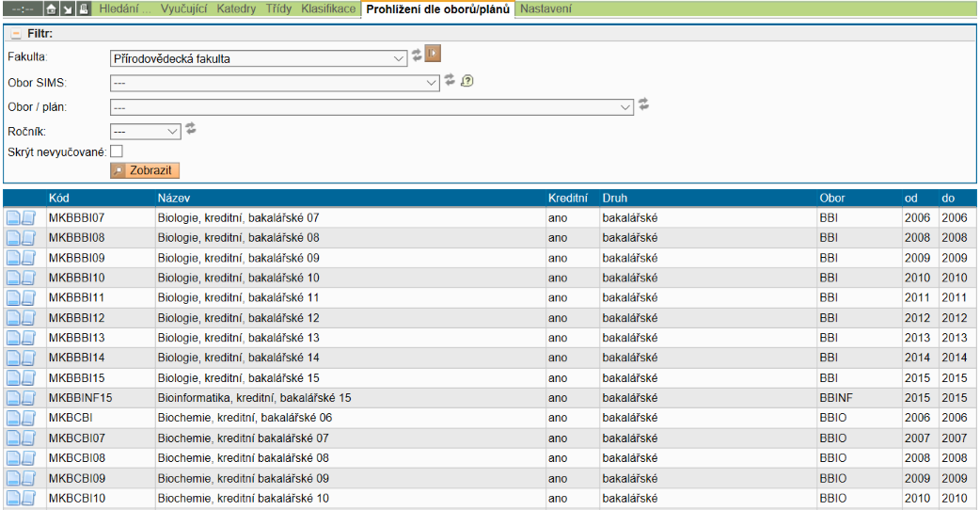Click refresh arrows beside Obor / plán dropdown
Screen dimensions: 980x510
[643, 104]
